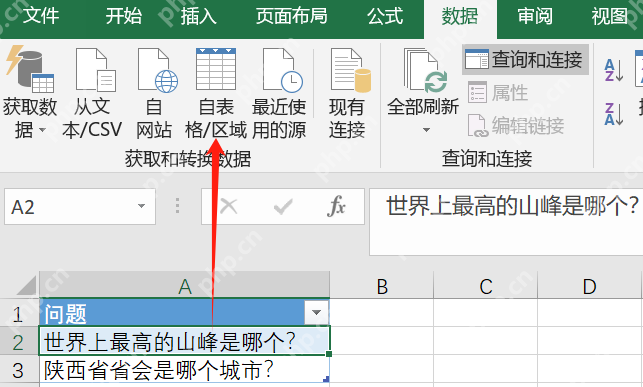Select column D header

(589, 286)
